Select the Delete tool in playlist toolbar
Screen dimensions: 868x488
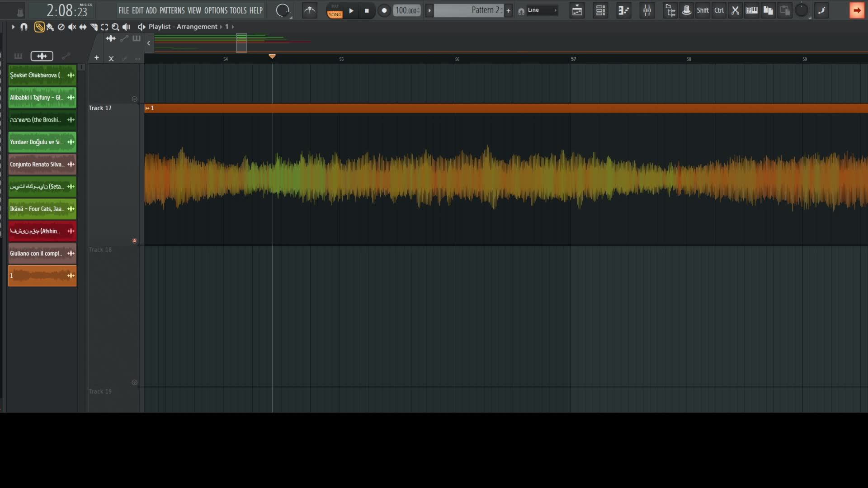61,27
